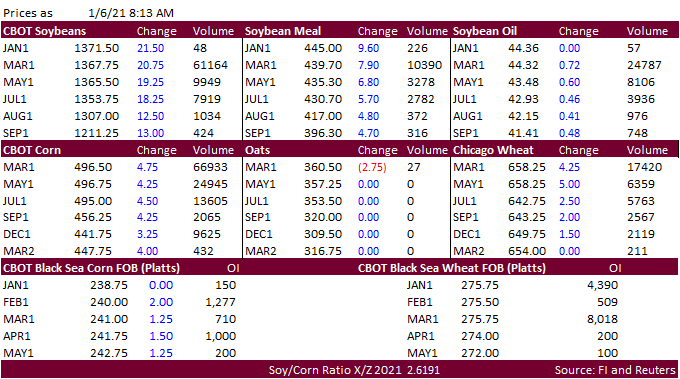The height and width of the screenshot is (379, 680).
Task: Select soybean SEP1 price 1211.25
Action: click(x=96, y=133)
